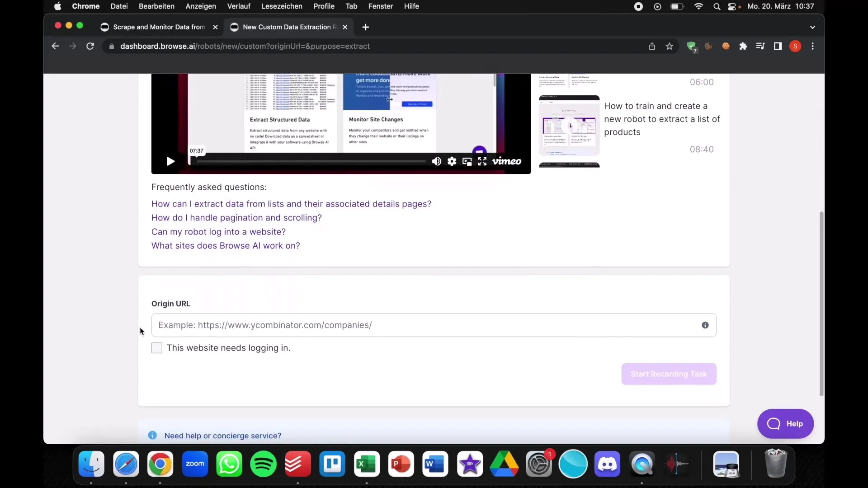The height and width of the screenshot is (488, 868).
Task: Open 'Need help or concierge service?' link
Action: [x=223, y=436]
